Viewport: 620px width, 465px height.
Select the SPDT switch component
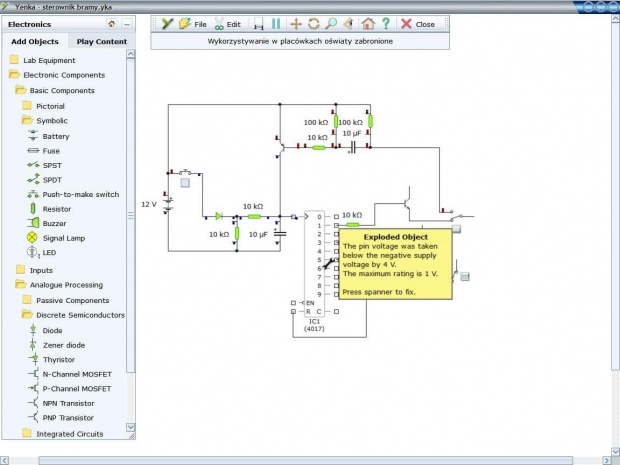[45, 180]
